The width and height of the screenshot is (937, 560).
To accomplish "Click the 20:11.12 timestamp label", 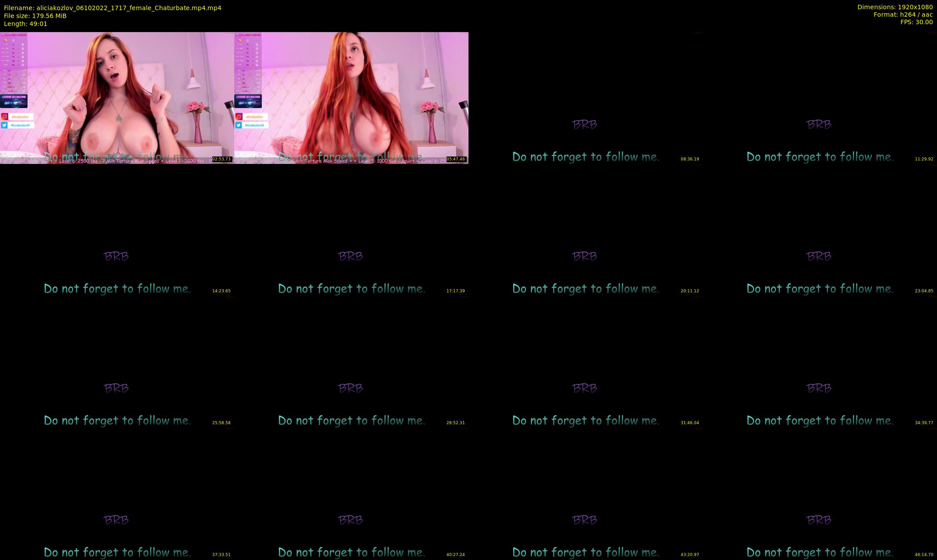I will 690,291.
